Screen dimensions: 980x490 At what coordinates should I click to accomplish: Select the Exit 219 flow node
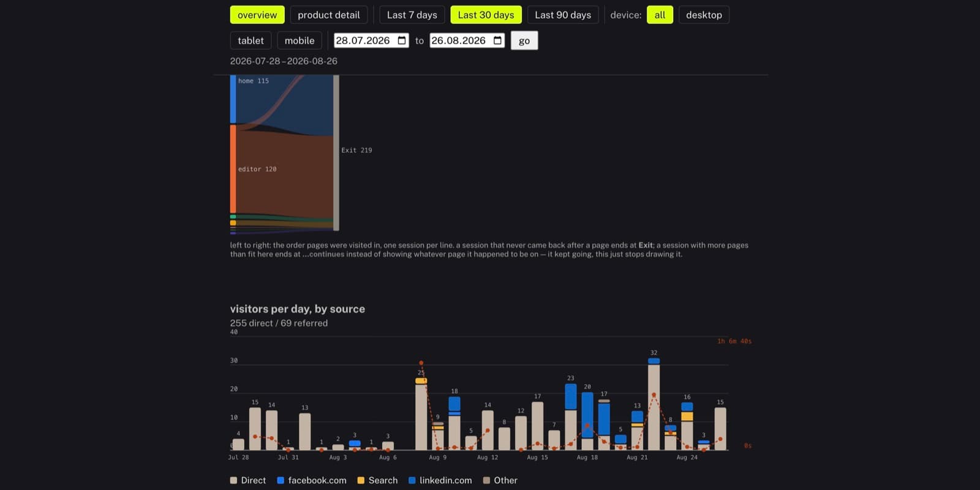pos(336,153)
